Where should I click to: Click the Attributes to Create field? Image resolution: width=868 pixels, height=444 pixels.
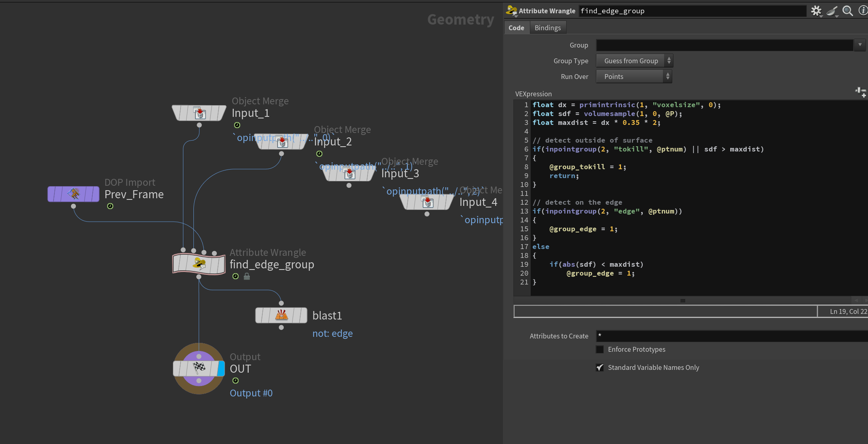tap(731, 336)
